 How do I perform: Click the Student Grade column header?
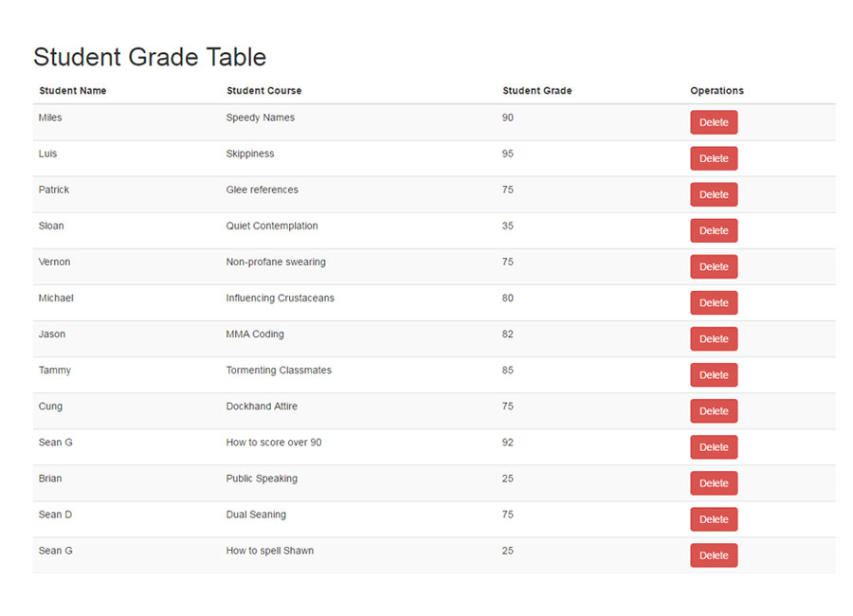(537, 90)
